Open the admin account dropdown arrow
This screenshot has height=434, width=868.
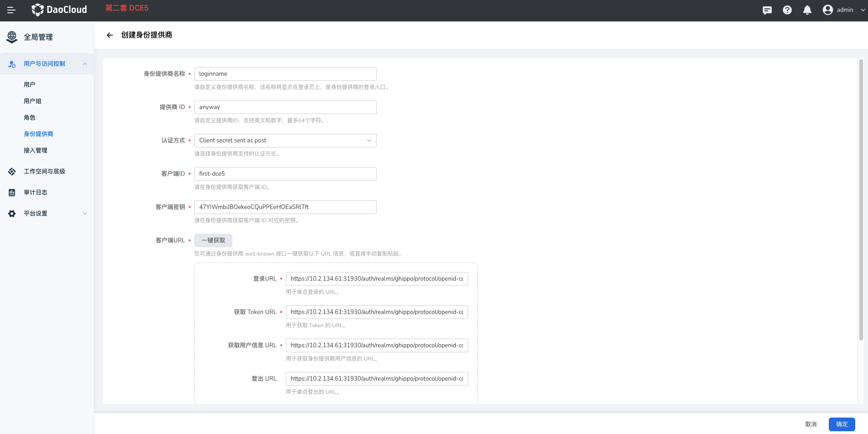click(x=863, y=10)
